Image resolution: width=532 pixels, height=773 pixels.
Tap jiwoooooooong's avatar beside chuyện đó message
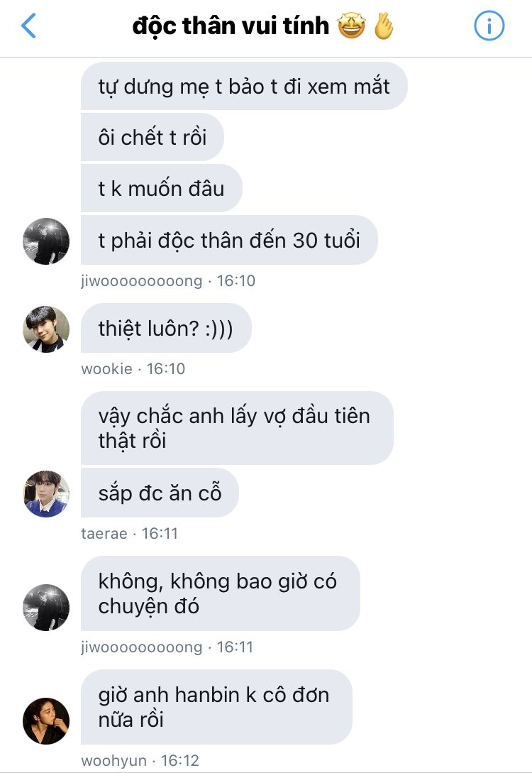(46, 608)
